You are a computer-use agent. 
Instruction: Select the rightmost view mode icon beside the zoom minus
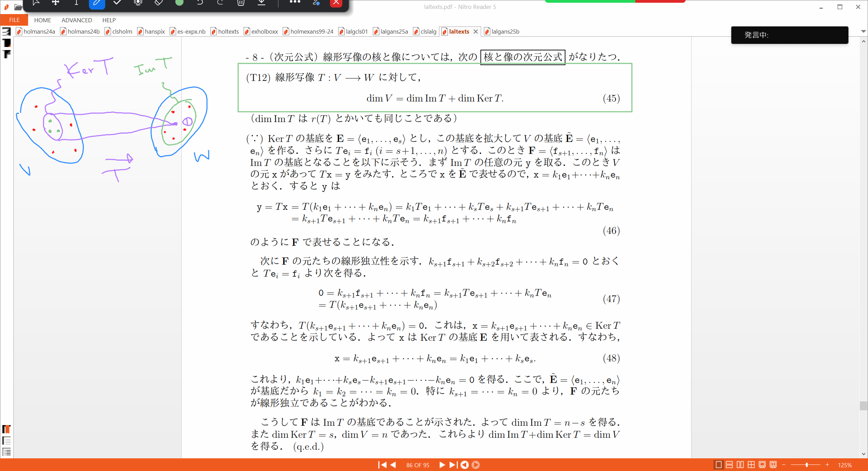773,465
